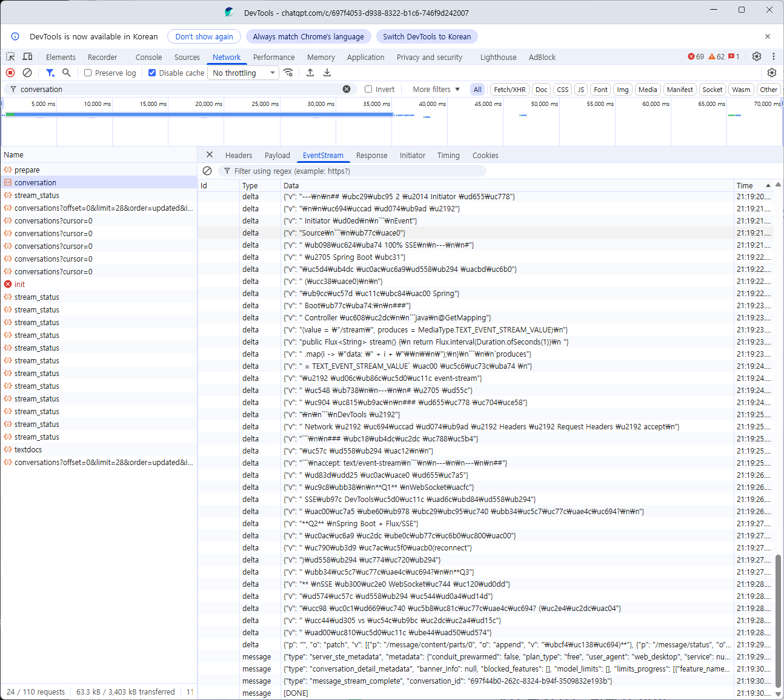Viewport: 784px width, 700px height.
Task: Focus the conversation filter input
Action: 180,89
